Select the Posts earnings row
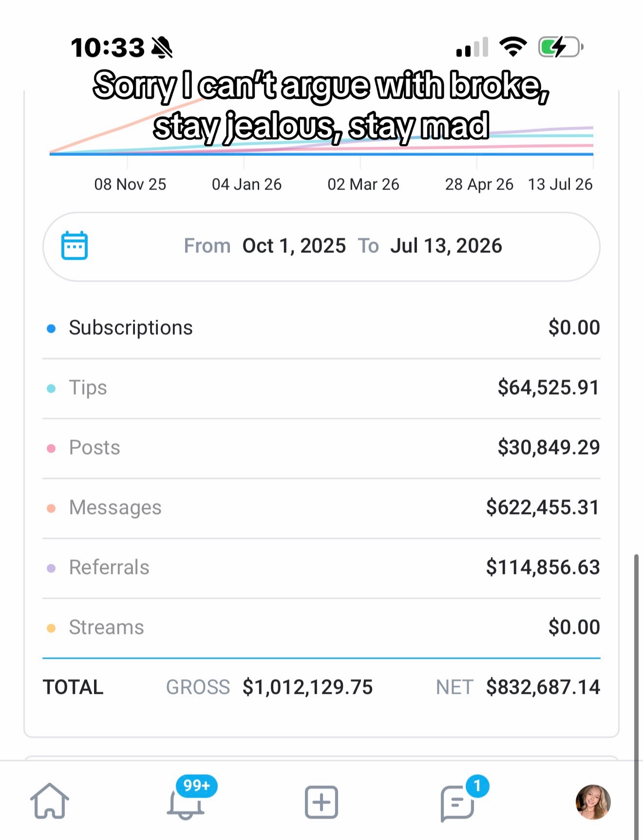The height and width of the screenshot is (840, 643). [x=321, y=448]
